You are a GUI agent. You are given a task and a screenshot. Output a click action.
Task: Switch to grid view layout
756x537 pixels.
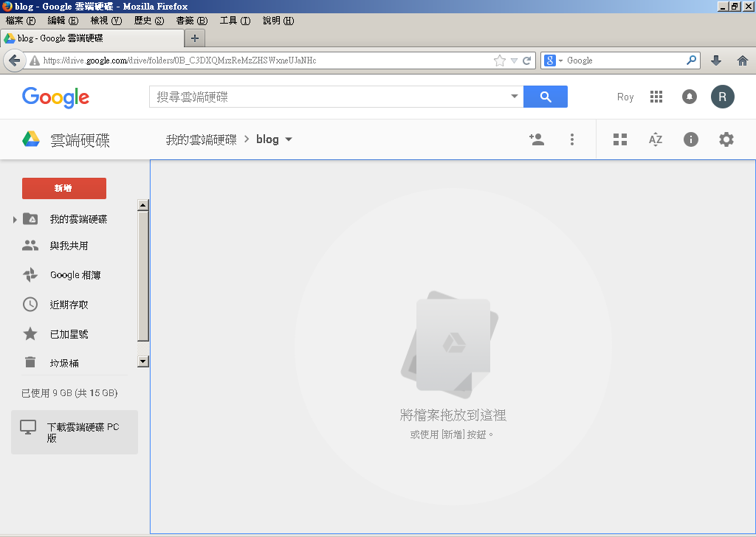[x=620, y=139]
